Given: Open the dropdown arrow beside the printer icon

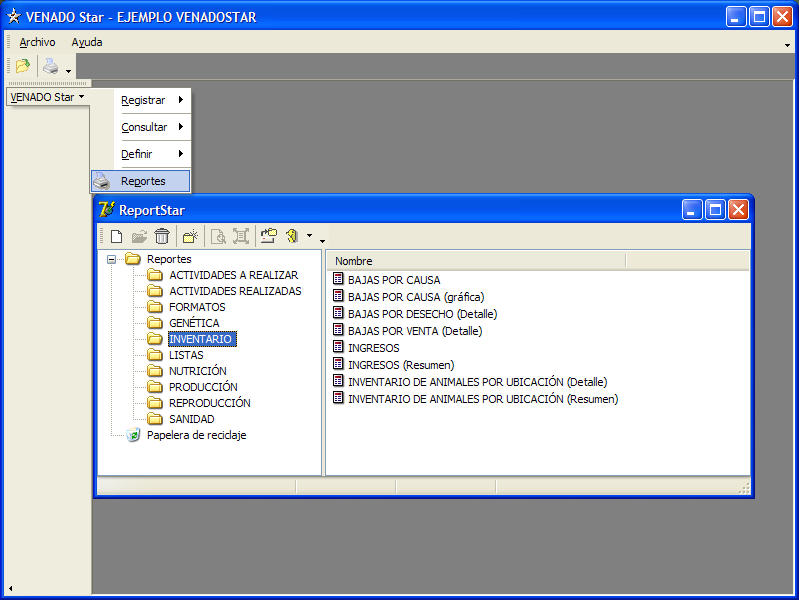Looking at the screenshot, I should pyautogui.click(x=68, y=71).
